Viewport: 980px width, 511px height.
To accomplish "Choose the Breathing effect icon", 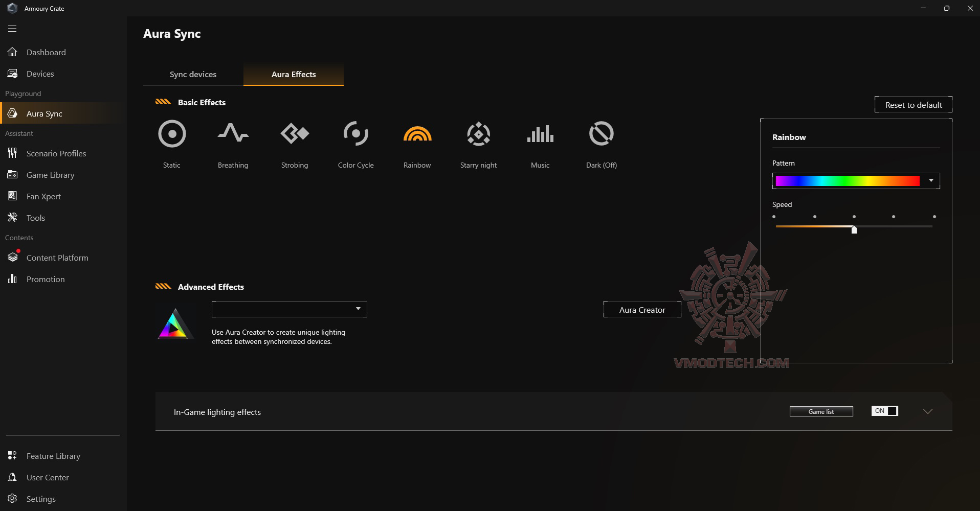I will click(233, 133).
